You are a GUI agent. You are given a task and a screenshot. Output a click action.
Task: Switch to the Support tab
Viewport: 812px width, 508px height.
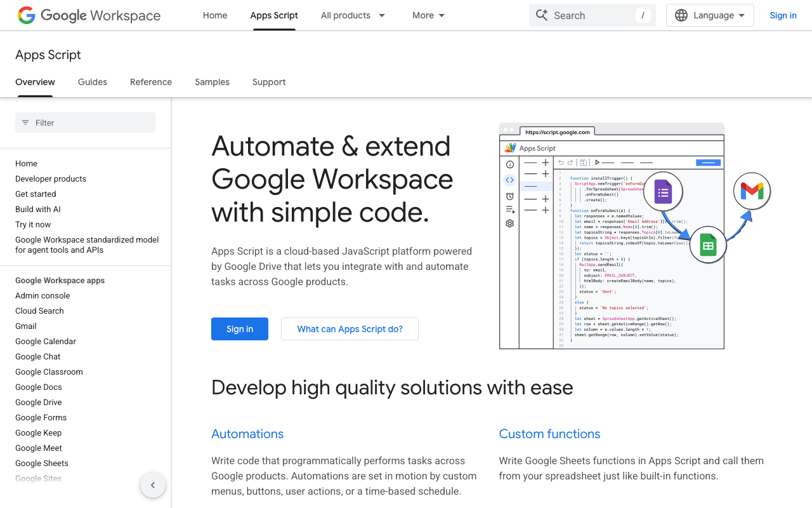(269, 82)
